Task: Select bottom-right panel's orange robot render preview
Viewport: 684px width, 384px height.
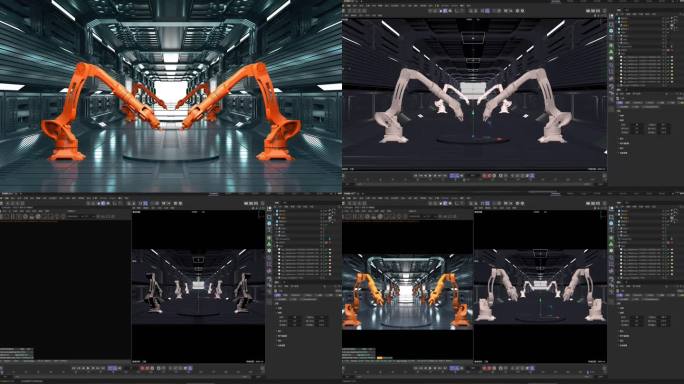Action: (407, 291)
